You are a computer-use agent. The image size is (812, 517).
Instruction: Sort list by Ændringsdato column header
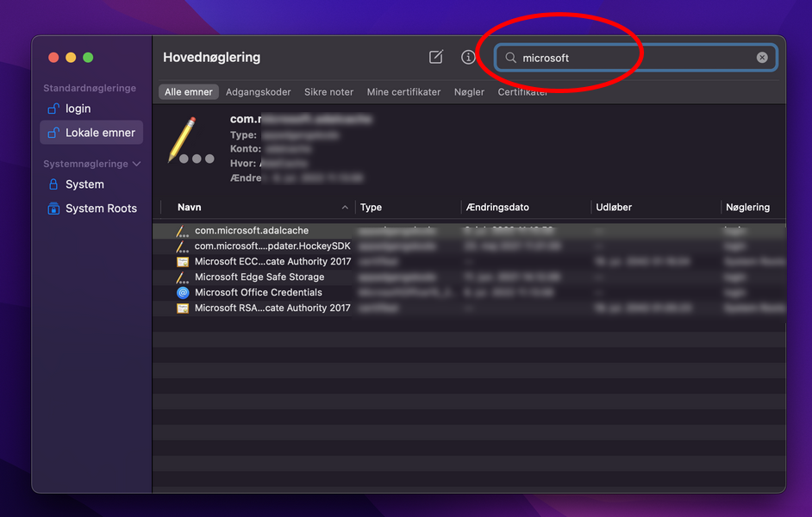526,207
